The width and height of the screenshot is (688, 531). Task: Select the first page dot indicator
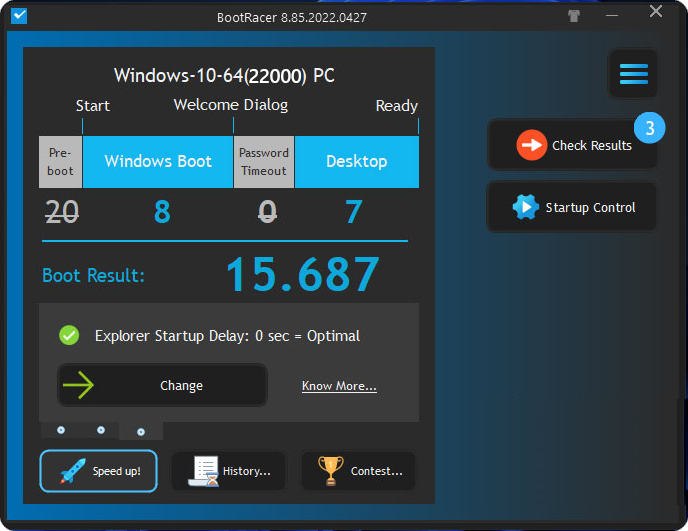(x=61, y=430)
